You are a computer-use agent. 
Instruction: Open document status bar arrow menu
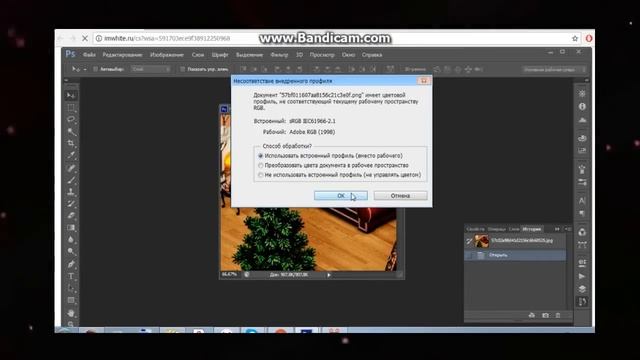329,275
